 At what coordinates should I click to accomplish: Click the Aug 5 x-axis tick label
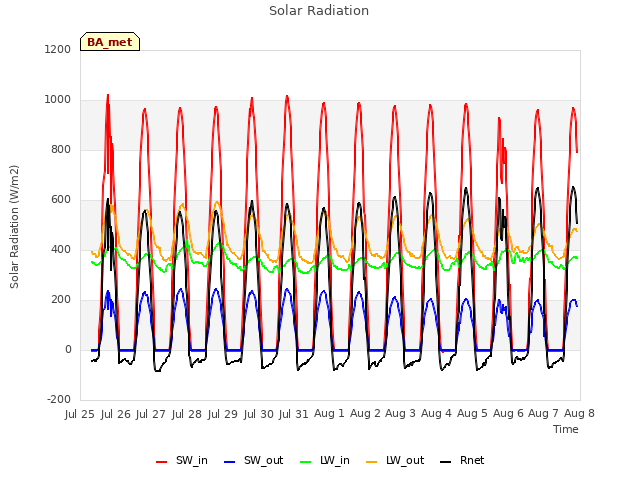[x=472, y=413]
